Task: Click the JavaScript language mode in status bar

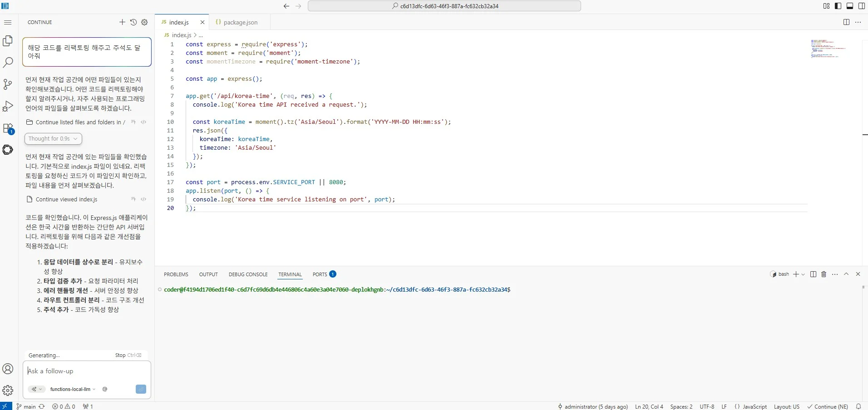Action: click(x=755, y=406)
